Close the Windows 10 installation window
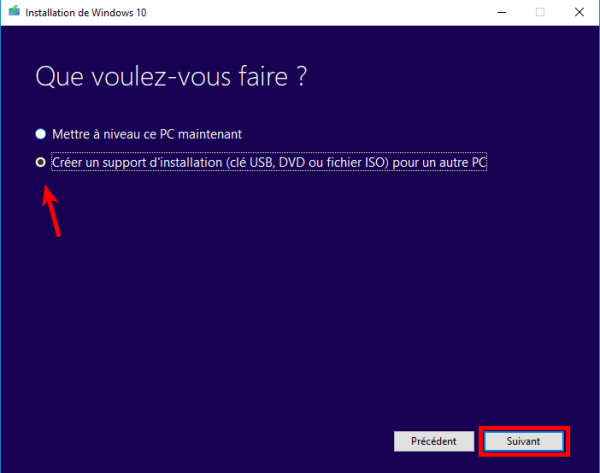This screenshot has width=600, height=473. tap(580, 12)
